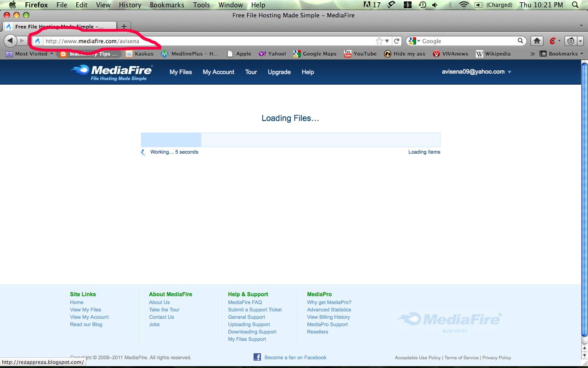Image resolution: width=588 pixels, height=368 pixels.
Task: Open the Tools menu
Action: pyautogui.click(x=202, y=5)
